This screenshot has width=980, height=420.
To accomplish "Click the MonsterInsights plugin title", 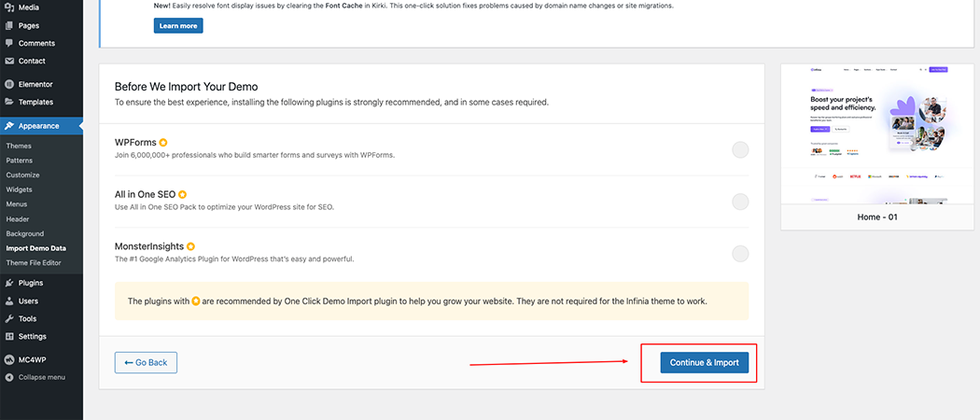I will point(149,246).
